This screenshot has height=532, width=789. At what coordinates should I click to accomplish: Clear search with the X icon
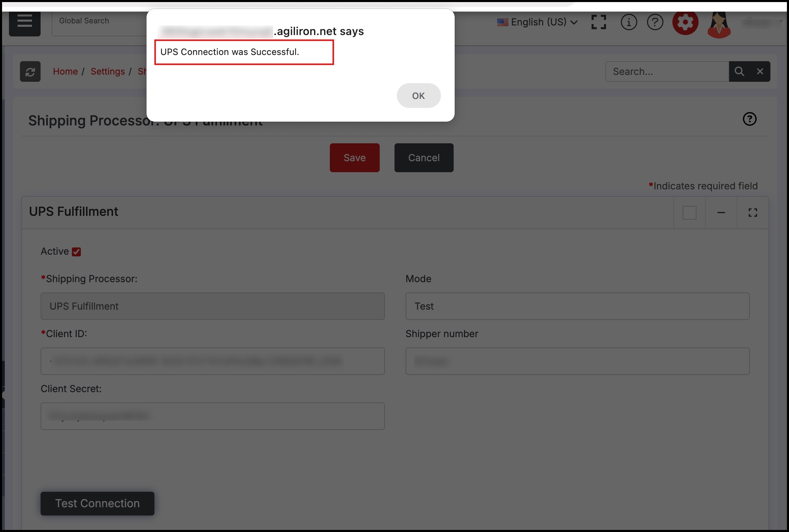coord(760,71)
